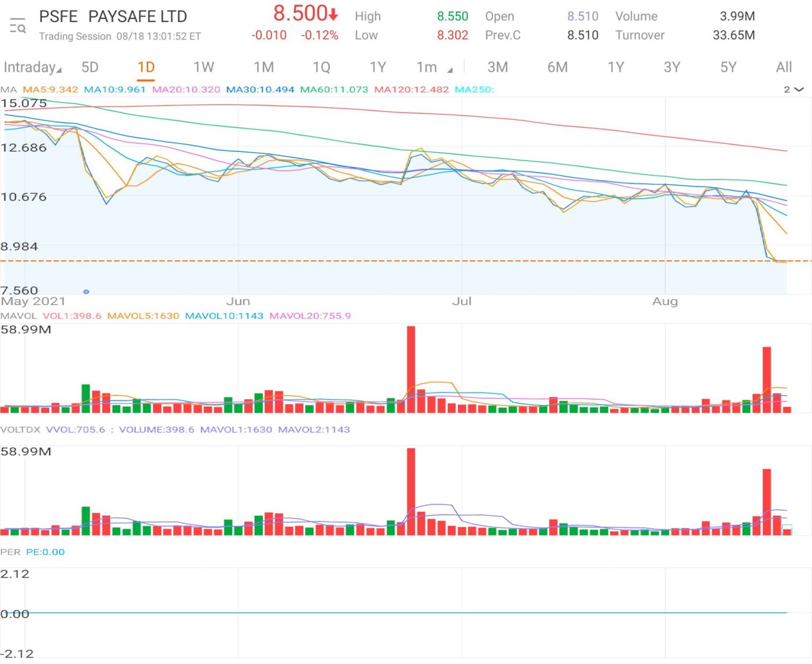Click the MAVOL20:755.9 label

pyautogui.click(x=310, y=316)
